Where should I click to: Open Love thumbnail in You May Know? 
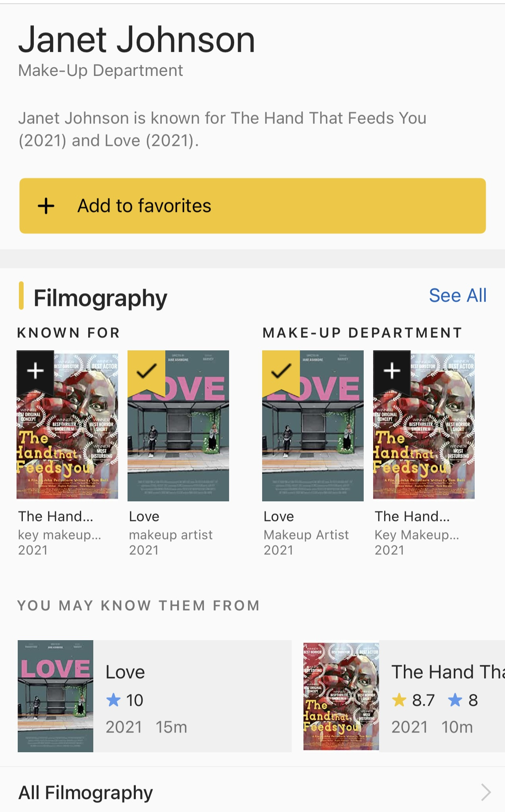point(55,696)
